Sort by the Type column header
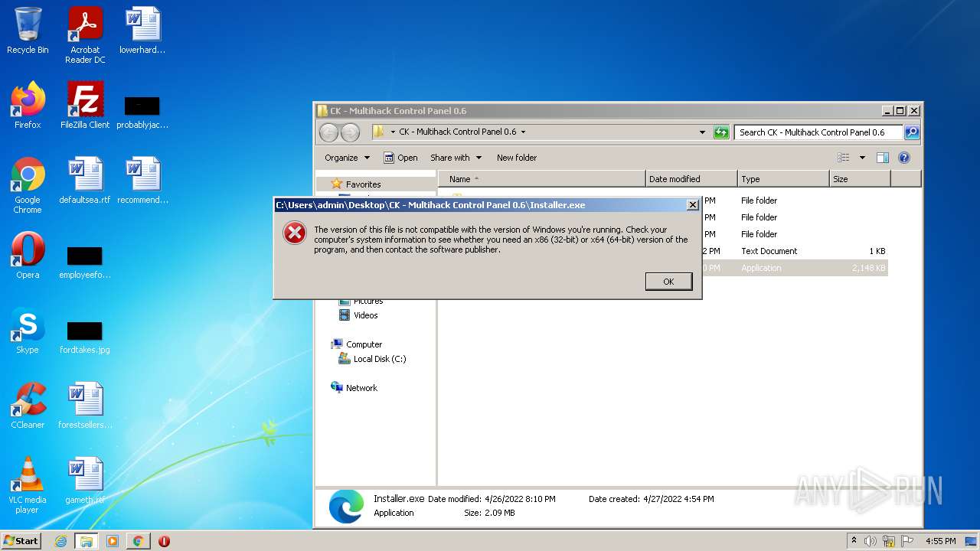Viewport: 980px width, 551px height. click(x=783, y=179)
